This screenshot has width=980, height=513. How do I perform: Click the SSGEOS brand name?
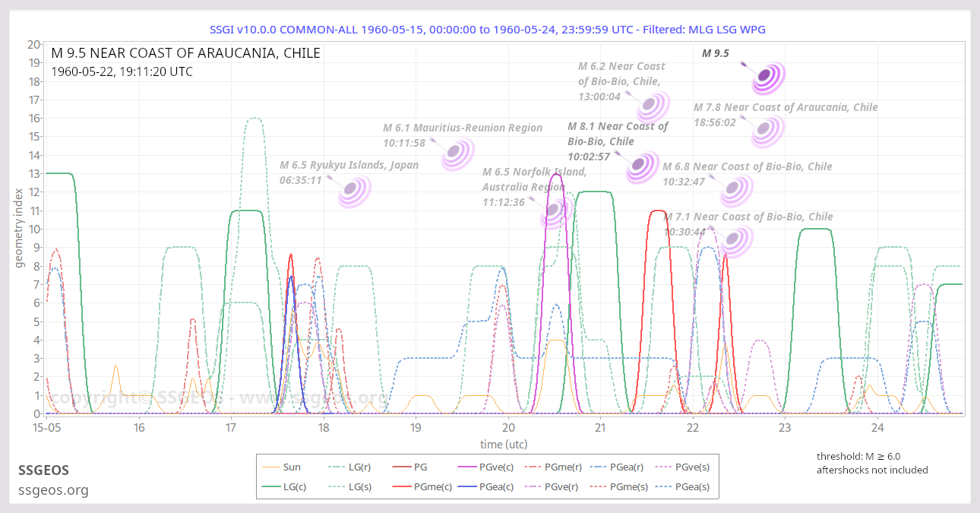point(44,470)
